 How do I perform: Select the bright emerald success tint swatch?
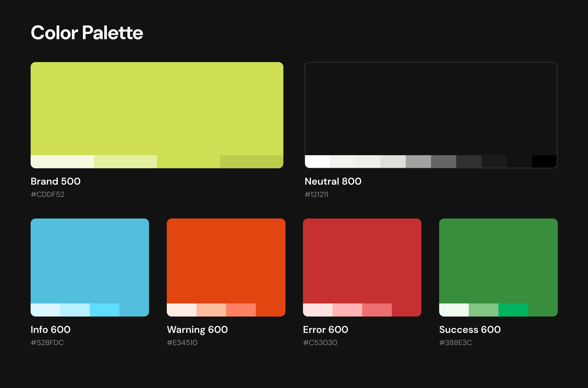[x=513, y=310]
